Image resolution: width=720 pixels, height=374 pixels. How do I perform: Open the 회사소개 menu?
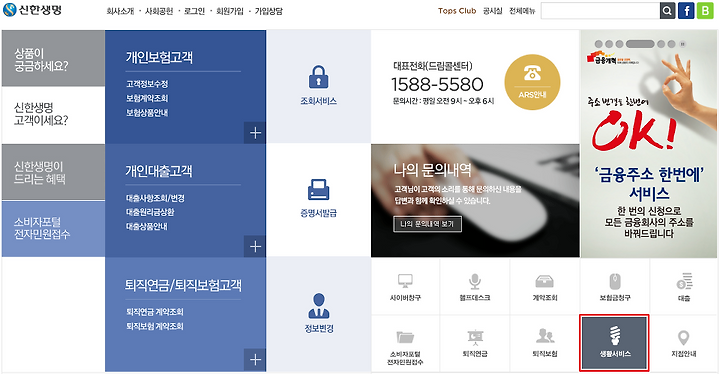[x=120, y=11]
